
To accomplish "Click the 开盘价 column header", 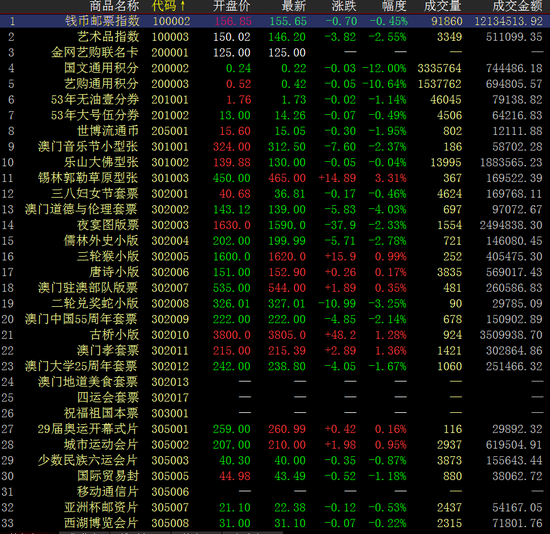I will (232, 6).
